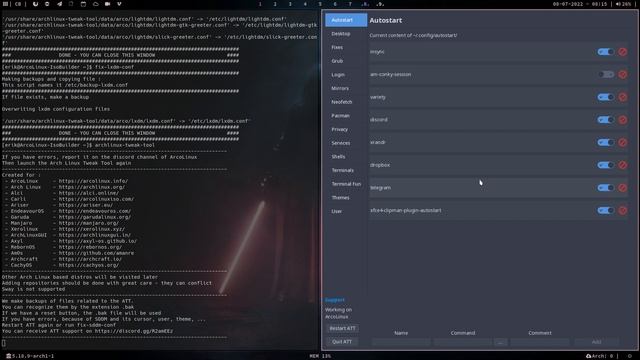Click the layout icon at top-left panel corner
This screenshot has width=640, height=360.
click(x=6, y=4)
